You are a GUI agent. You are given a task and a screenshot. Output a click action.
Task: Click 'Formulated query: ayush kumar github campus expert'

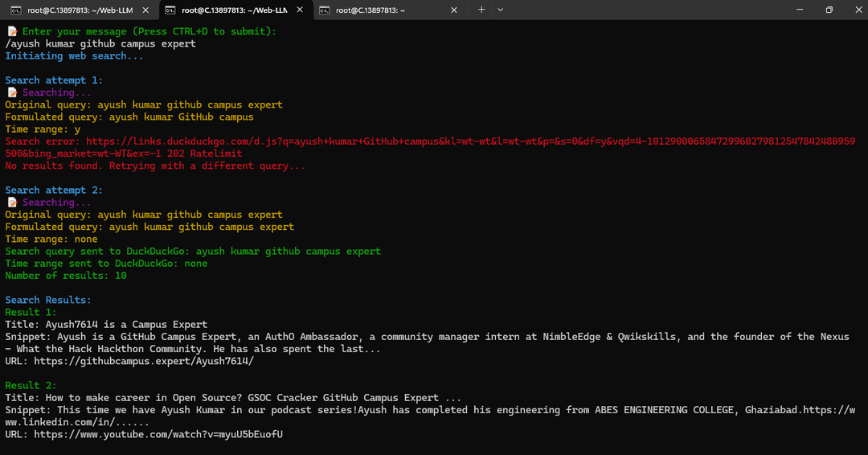149,227
